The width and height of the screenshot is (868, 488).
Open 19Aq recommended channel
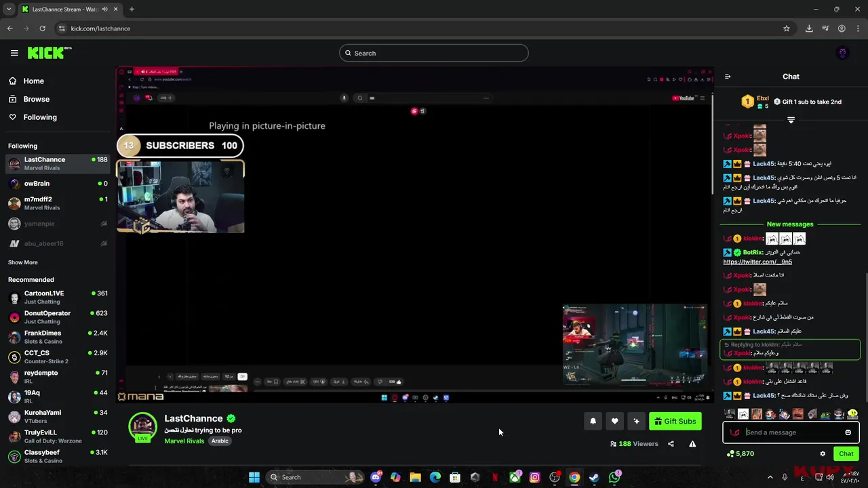[58, 396]
